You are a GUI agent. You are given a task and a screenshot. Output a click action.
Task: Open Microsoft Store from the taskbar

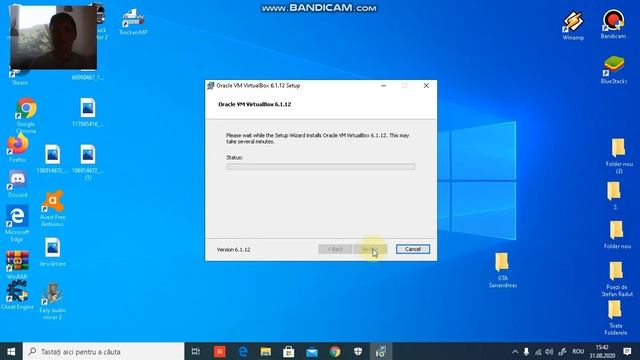289,351
